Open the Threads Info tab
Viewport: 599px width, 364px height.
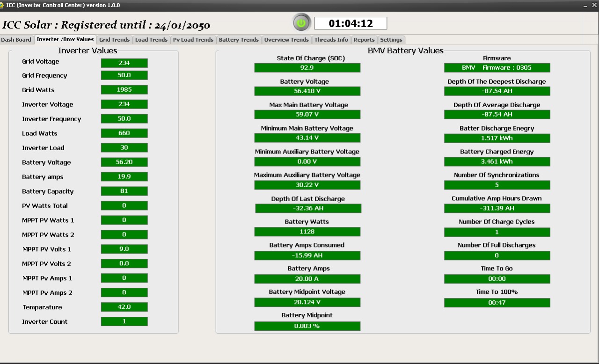331,40
